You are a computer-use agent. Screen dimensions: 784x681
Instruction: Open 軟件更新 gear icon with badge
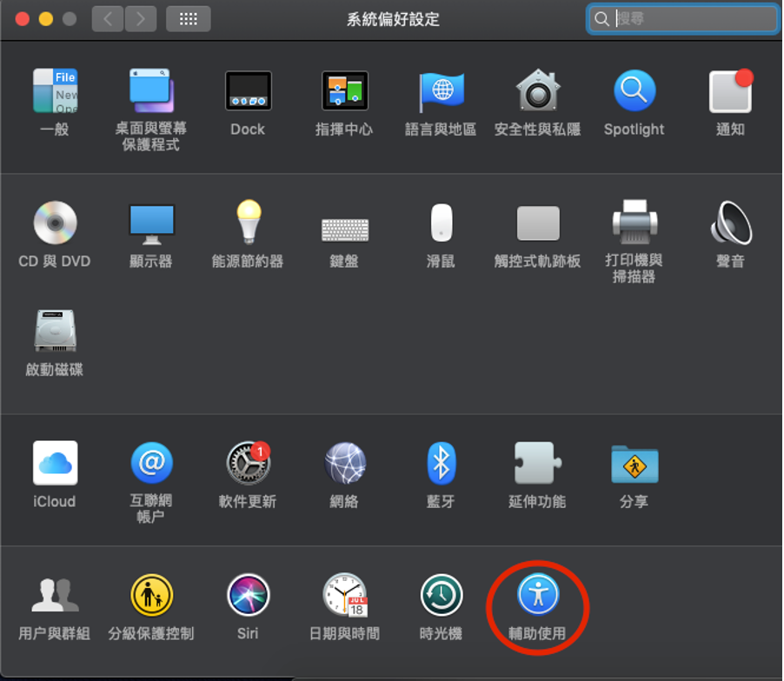[249, 463]
